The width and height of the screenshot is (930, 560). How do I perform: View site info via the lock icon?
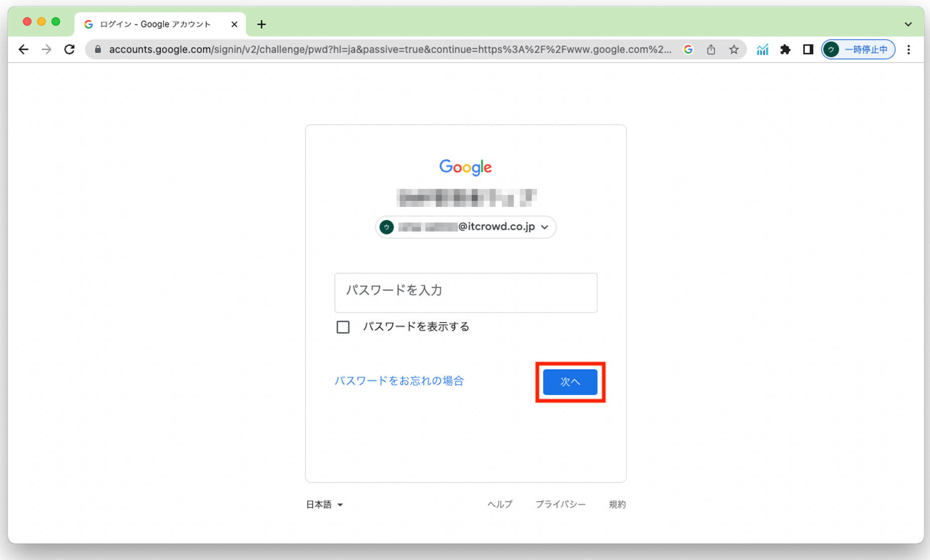98,49
